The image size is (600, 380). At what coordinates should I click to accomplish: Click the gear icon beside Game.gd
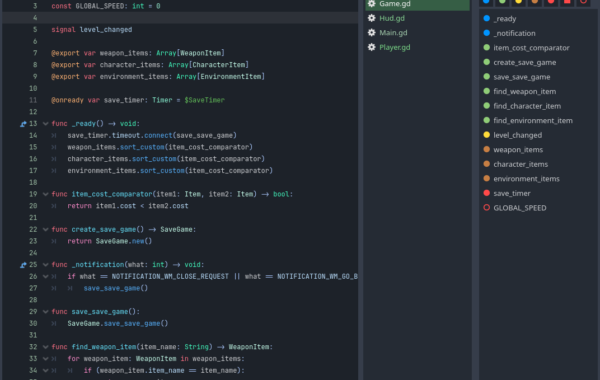coord(371,3)
